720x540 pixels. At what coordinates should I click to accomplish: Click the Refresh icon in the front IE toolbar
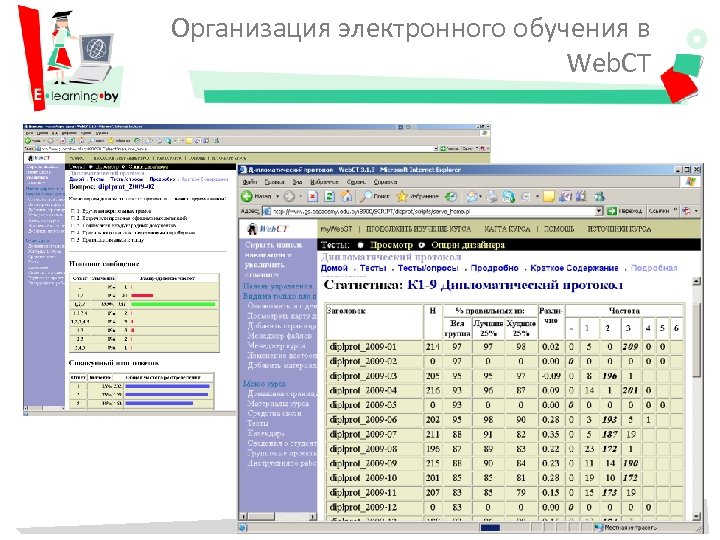pos(329,197)
